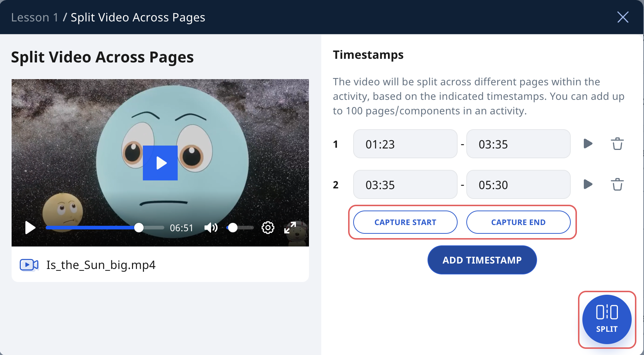644x355 pixels.
Task: Delete timestamp row 1 with the trash icon
Action: (x=617, y=143)
